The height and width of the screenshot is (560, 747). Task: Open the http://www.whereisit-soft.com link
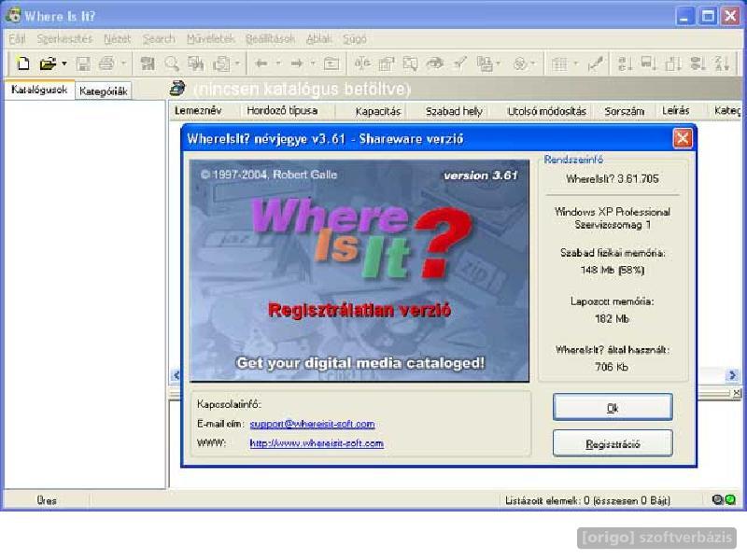point(317,442)
